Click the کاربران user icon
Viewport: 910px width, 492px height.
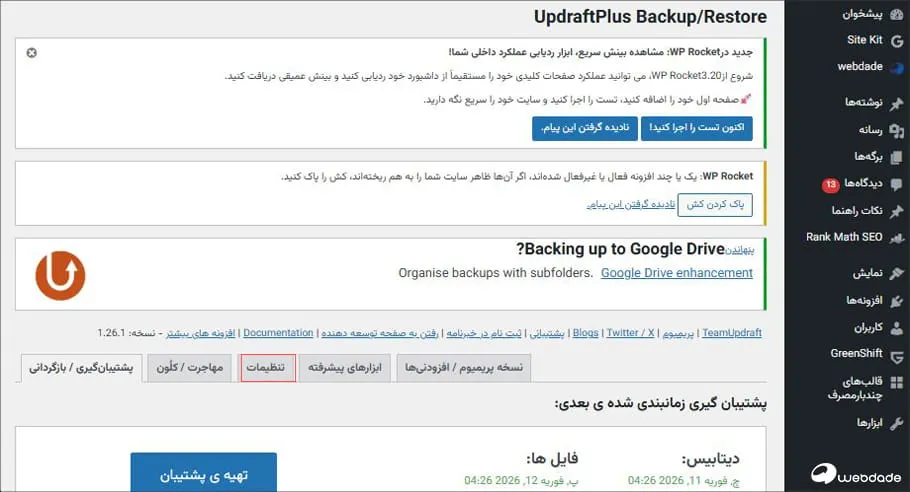[897, 328]
